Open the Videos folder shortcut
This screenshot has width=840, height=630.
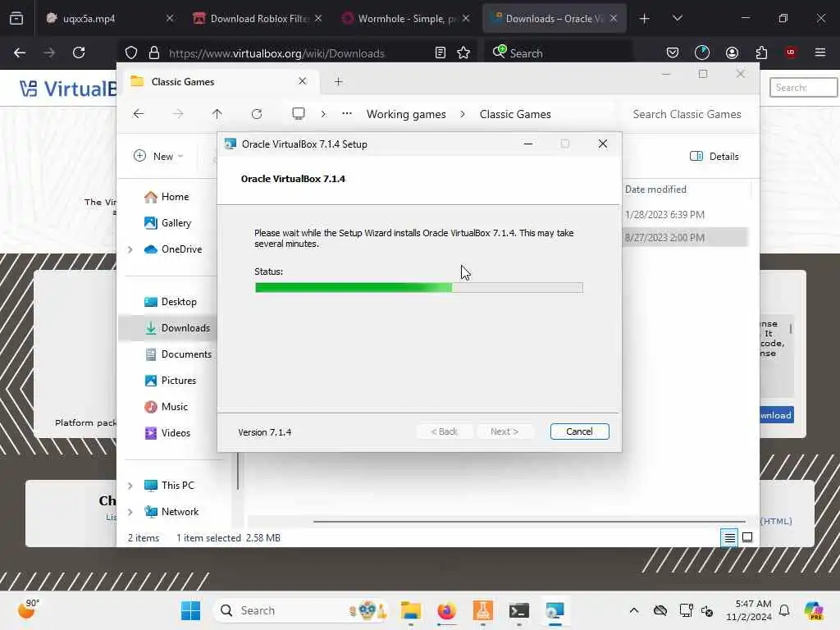(167, 433)
